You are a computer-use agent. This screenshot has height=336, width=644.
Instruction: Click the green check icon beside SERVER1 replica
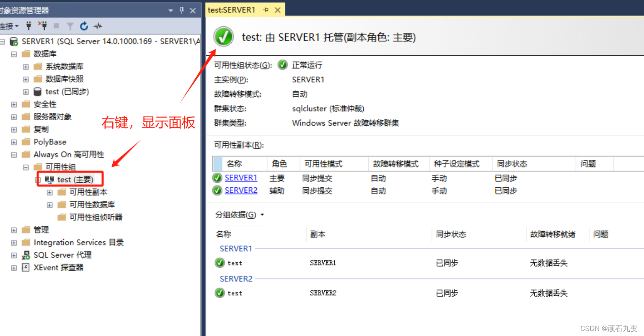(217, 178)
